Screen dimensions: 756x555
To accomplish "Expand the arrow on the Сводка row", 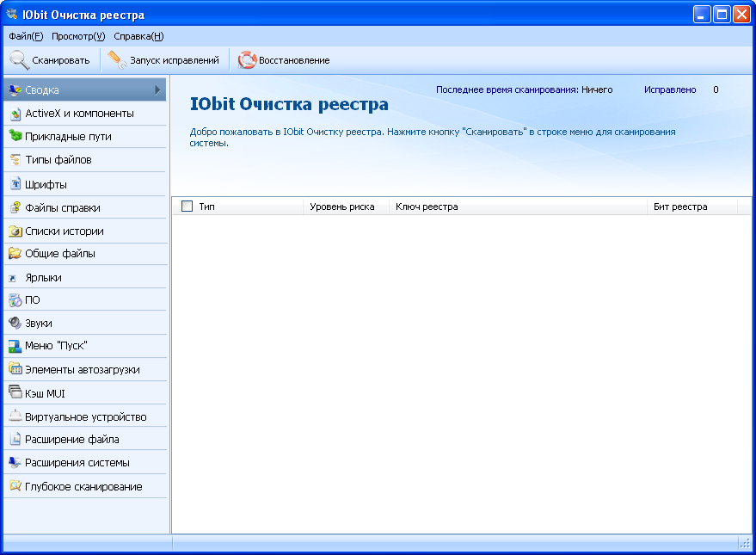I will pos(157,89).
